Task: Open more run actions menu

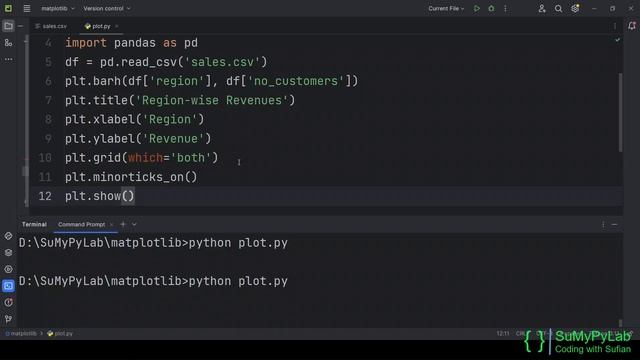Action: pyautogui.click(x=505, y=8)
